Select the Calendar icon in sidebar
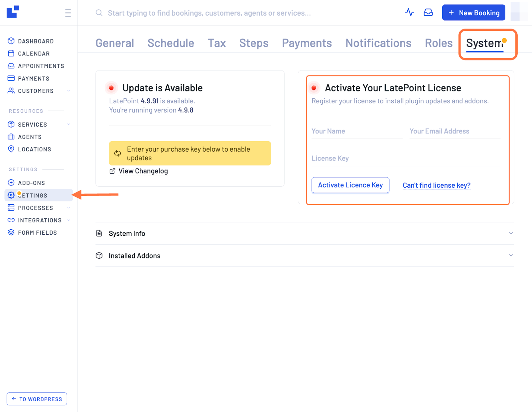The height and width of the screenshot is (412, 532). pos(11,53)
